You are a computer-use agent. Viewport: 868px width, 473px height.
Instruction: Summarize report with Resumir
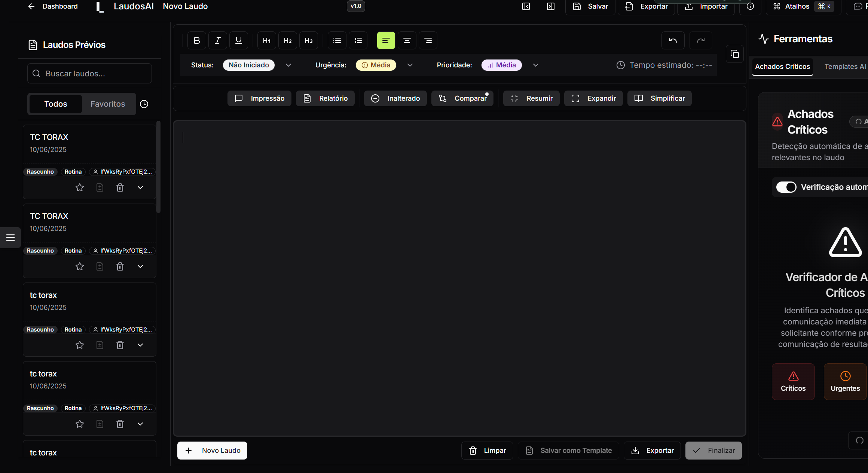[531, 98]
